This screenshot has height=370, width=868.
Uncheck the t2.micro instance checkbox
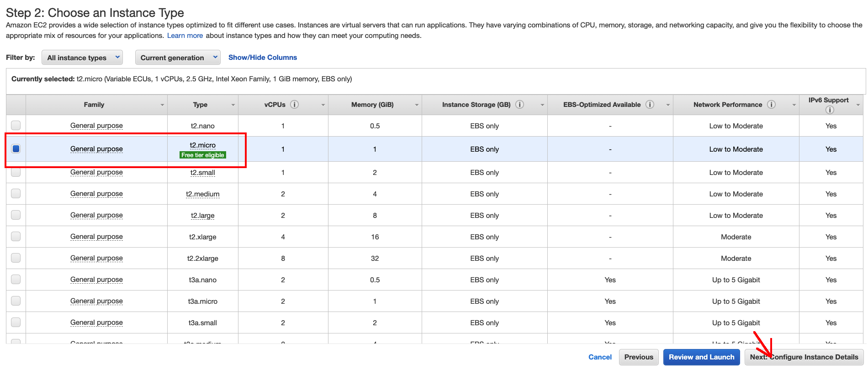[x=16, y=148]
